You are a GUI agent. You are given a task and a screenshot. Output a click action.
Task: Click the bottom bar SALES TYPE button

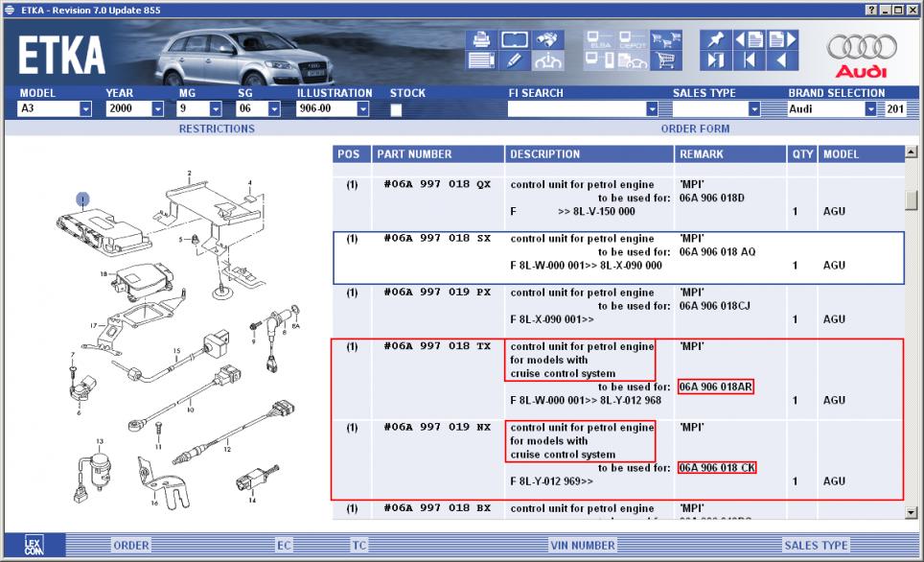point(816,546)
